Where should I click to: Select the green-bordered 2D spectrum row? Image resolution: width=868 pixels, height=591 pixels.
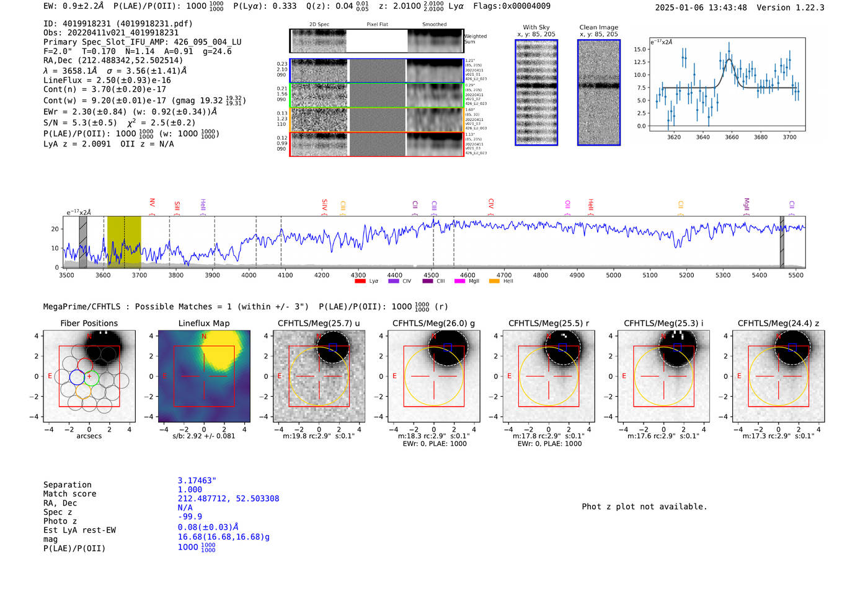(x=377, y=95)
